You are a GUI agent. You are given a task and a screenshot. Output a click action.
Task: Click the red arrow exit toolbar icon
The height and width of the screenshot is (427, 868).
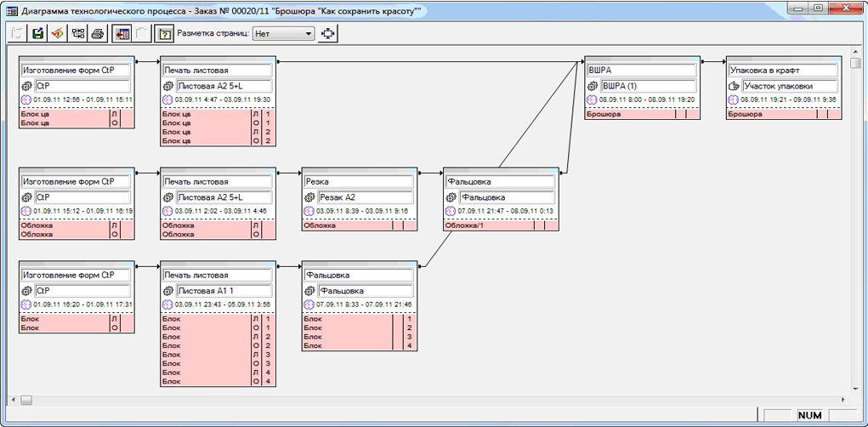pyautogui.click(x=122, y=34)
